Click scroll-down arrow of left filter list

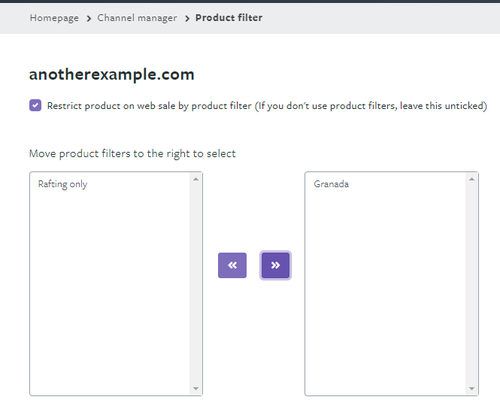coord(196,388)
